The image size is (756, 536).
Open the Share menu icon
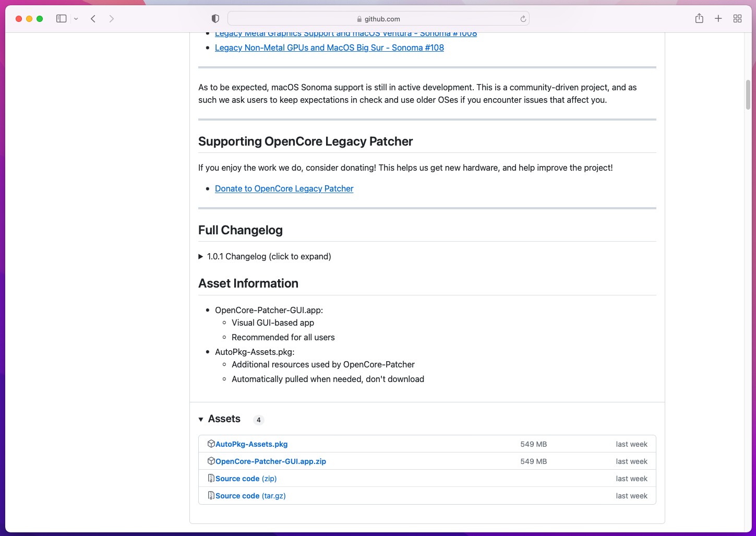(699, 19)
